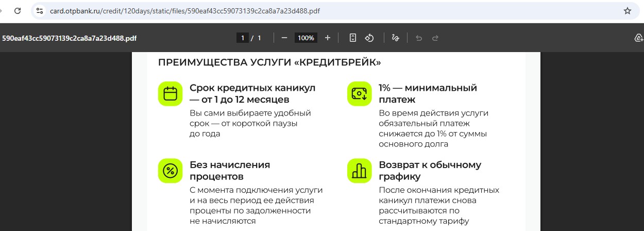Image resolution: width=644 pixels, height=231 pixels.
Task: Open site information icon in address bar
Action: pyautogui.click(x=40, y=11)
